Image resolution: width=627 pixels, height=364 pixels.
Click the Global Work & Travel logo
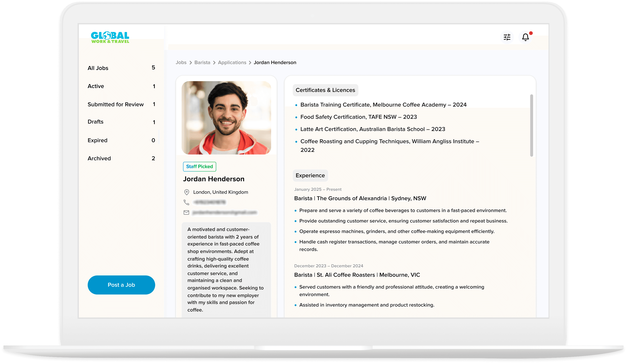(x=110, y=37)
